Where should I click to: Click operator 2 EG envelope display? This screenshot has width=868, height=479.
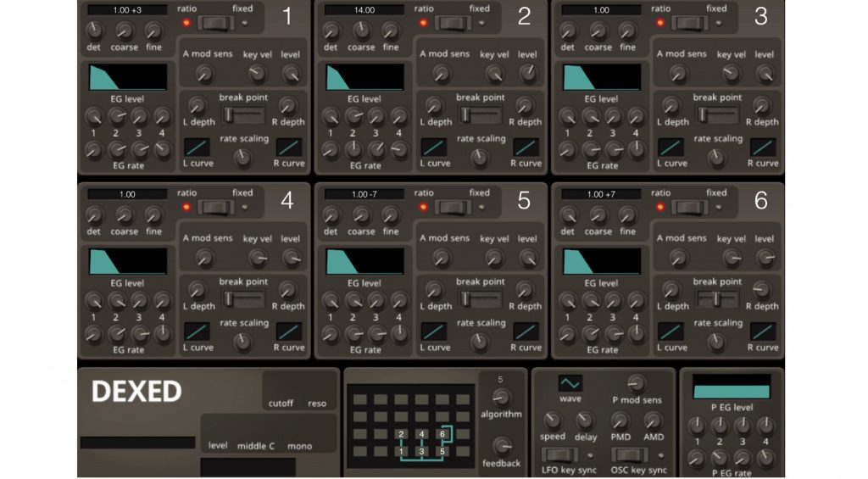coord(364,77)
